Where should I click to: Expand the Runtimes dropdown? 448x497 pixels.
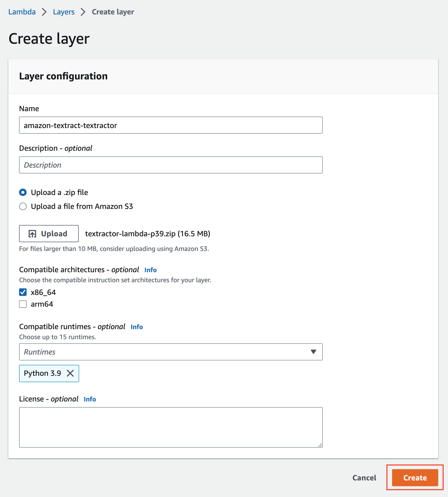tap(171, 352)
